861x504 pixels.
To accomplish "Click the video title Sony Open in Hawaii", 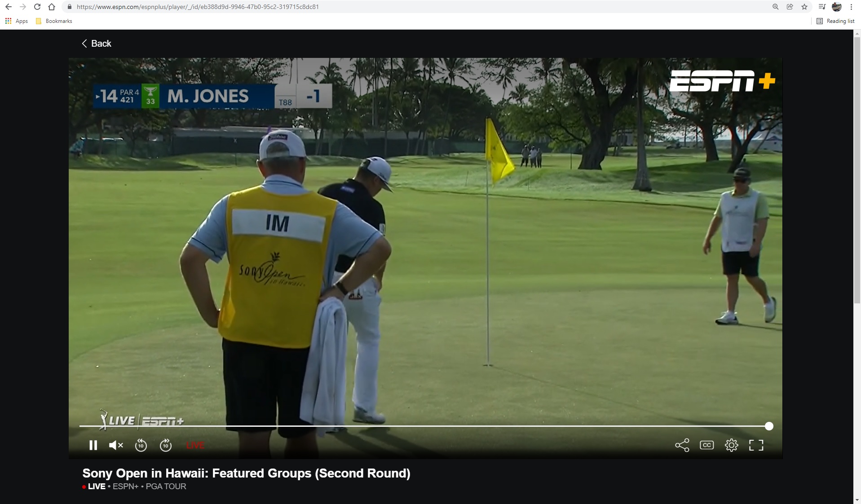I will 246,473.
